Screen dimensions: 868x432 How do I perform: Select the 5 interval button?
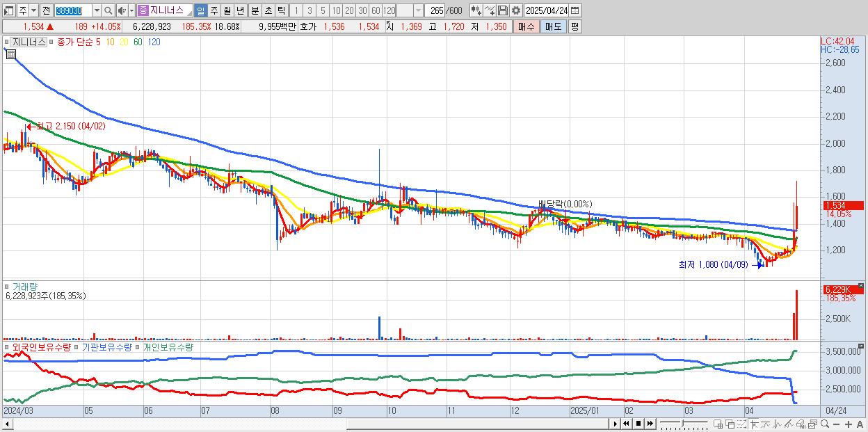(x=323, y=10)
